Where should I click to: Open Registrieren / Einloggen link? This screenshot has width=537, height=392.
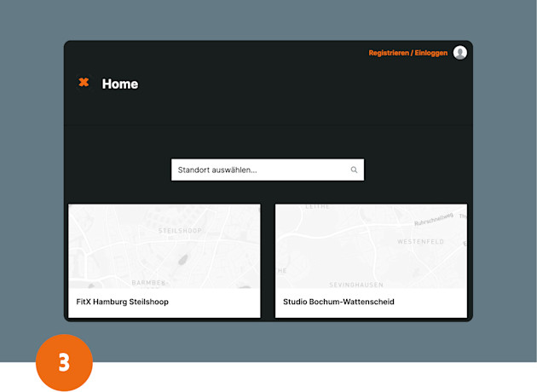tap(408, 53)
